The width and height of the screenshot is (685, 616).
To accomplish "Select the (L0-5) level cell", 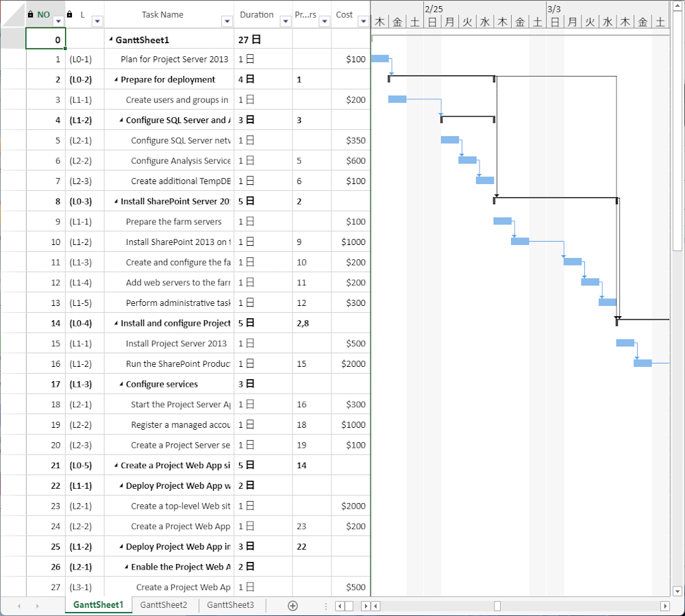I will 85,465.
